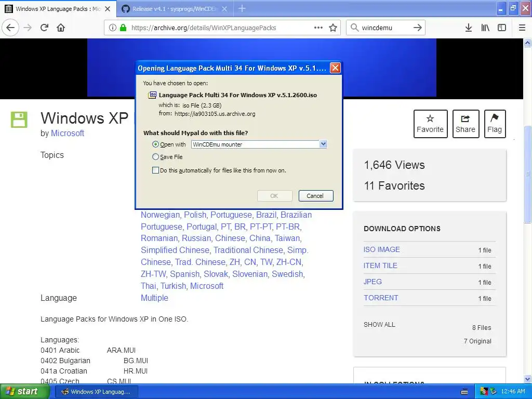Open a new tab with the plus icon

tap(242, 8)
